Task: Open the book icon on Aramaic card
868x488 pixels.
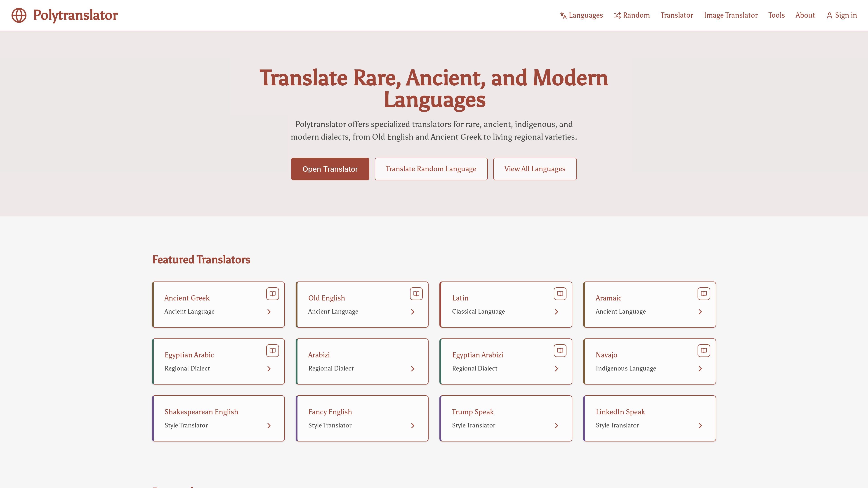Action: coord(704,294)
